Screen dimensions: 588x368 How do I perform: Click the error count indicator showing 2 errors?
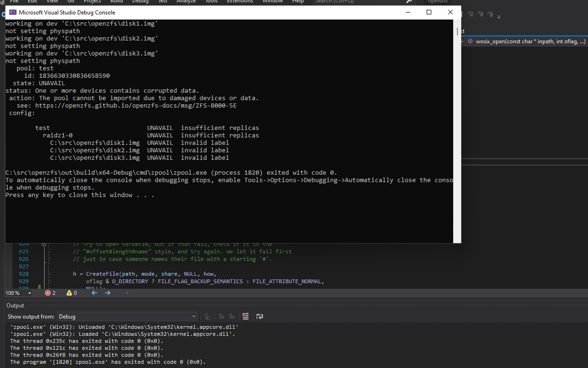pos(50,293)
